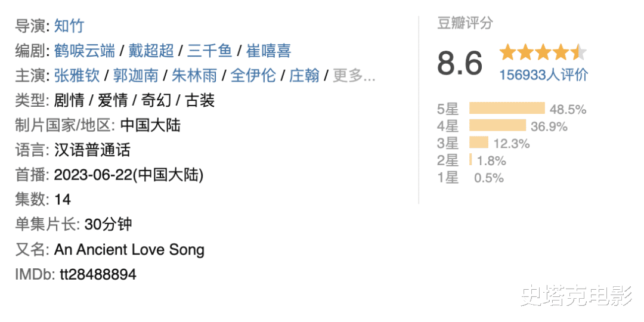This screenshot has height=322, width=644.
Task: Click screenwriter 戴超超 link
Action: tap(151, 51)
